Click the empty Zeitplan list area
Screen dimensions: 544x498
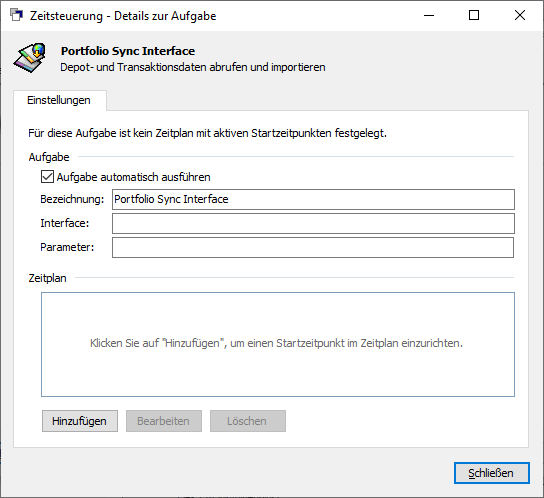point(278,344)
